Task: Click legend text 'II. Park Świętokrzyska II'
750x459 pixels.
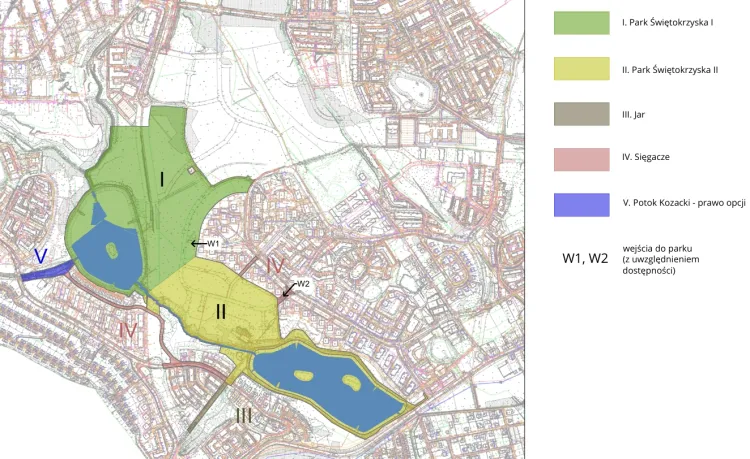Action: coord(670,70)
